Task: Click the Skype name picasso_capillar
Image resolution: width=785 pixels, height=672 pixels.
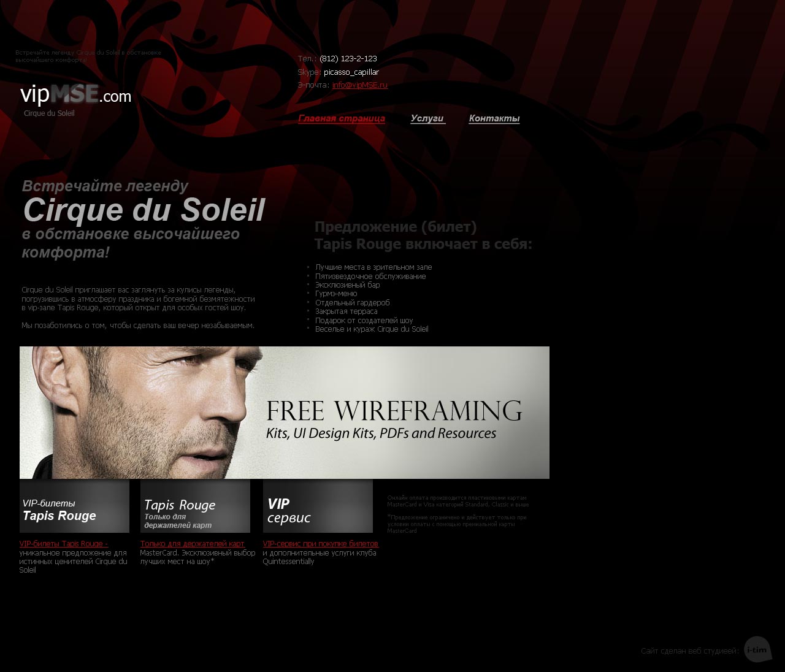Action: (x=351, y=72)
